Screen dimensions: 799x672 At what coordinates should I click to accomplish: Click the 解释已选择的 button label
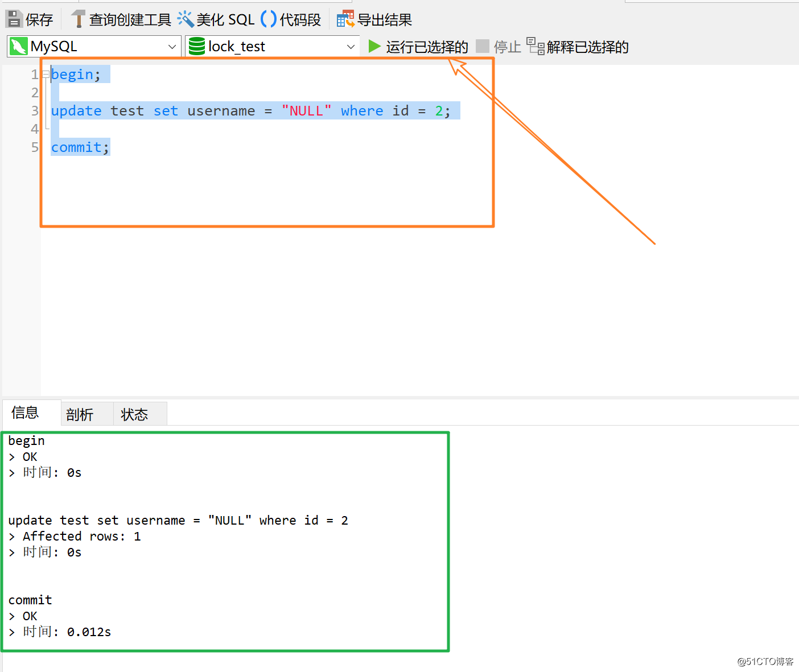click(588, 47)
